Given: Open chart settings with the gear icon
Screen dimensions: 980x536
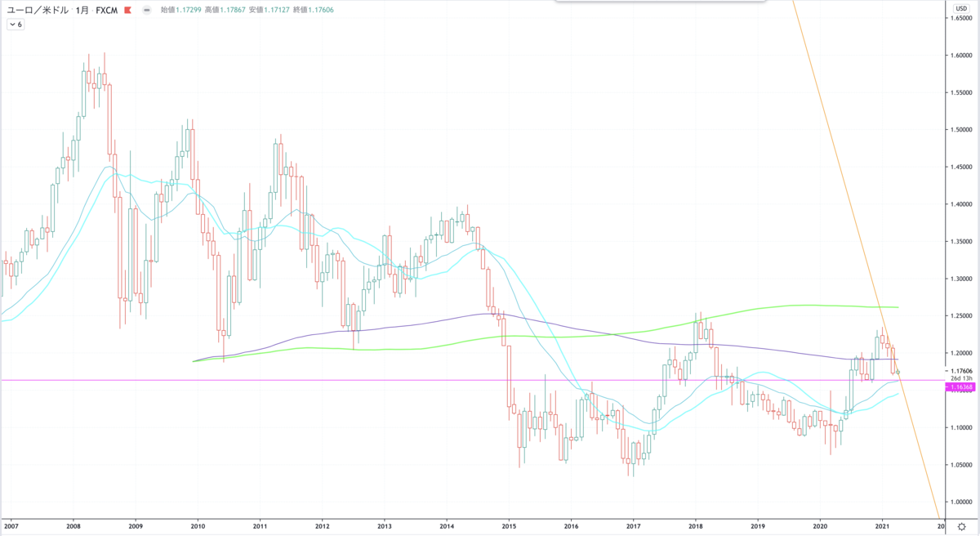Looking at the screenshot, I should point(962,528).
